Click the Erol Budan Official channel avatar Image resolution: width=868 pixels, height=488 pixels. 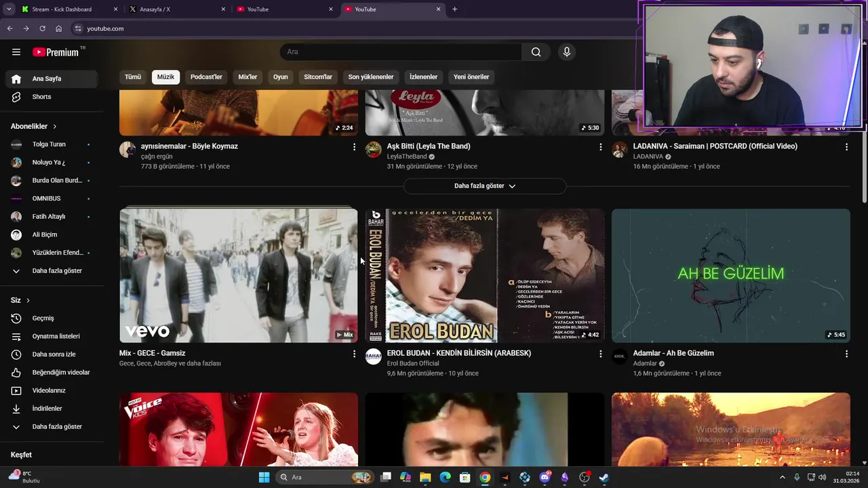point(374,357)
